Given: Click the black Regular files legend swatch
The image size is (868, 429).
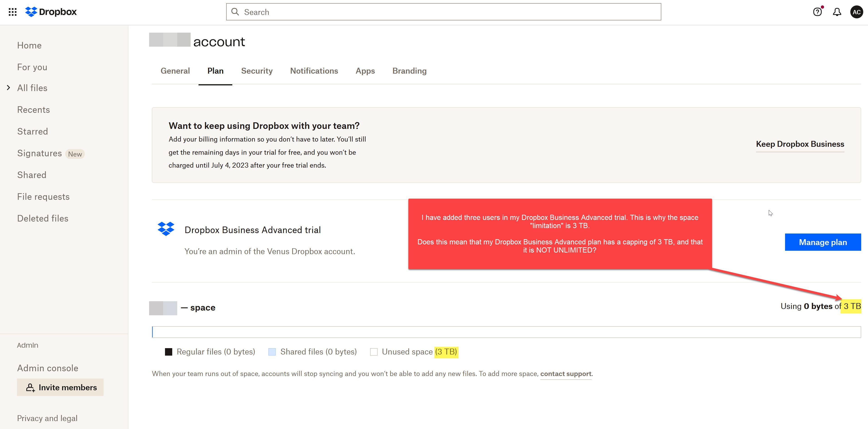Looking at the screenshot, I should (x=168, y=352).
